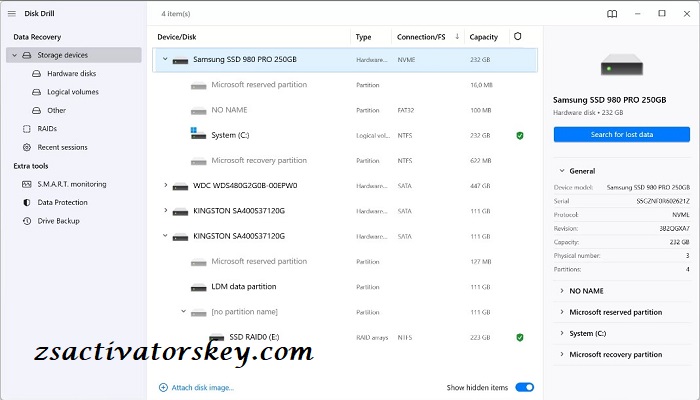Click the Data Protection shield icon
This screenshot has height=400, width=700.
(27, 203)
